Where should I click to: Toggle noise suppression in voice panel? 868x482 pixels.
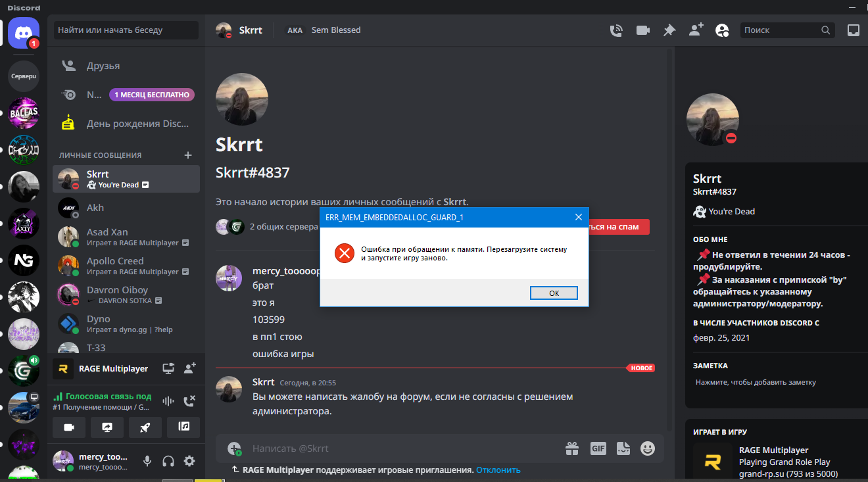pos(168,401)
